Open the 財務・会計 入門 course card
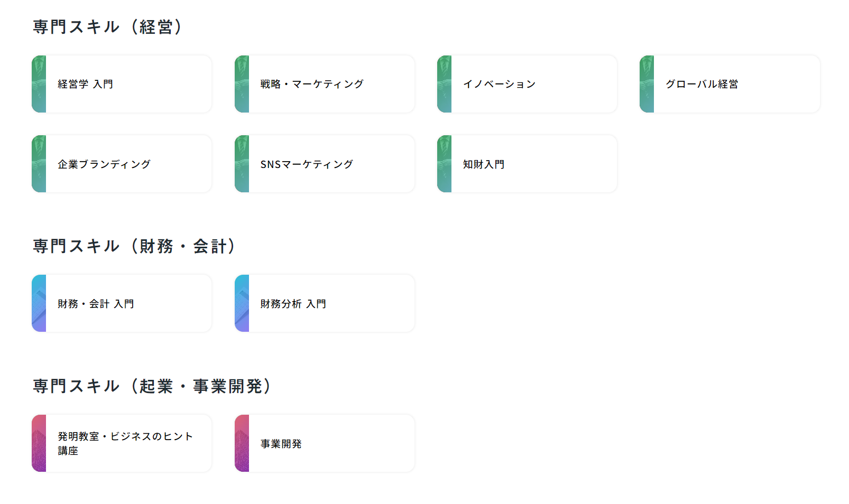Image resolution: width=849 pixels, height=504 pixels. [x=122, y=304]
